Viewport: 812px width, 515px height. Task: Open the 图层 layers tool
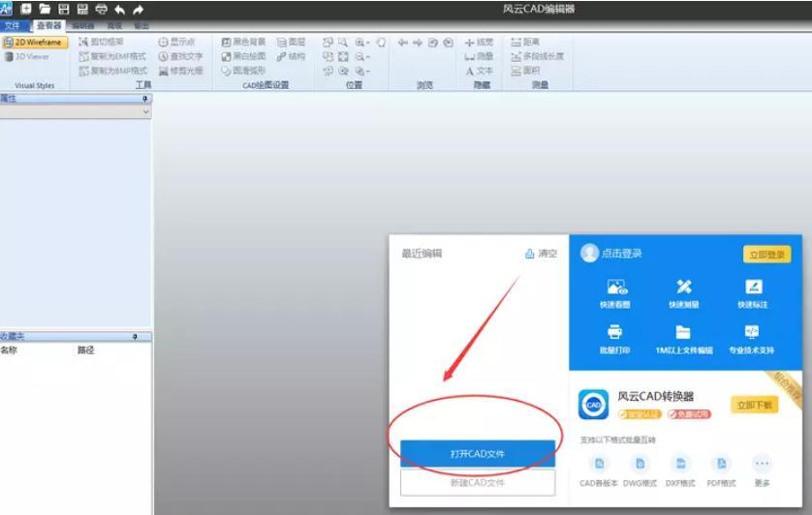pos(291,42)
